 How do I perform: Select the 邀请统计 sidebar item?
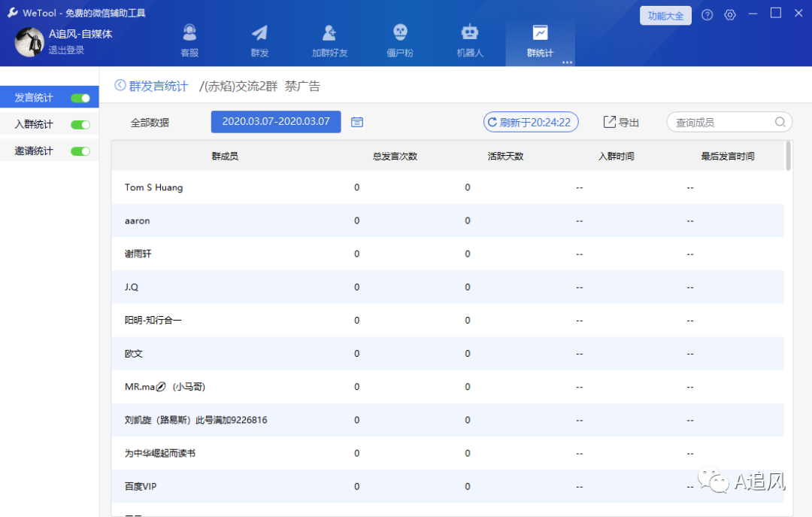(x=49, y=151)
